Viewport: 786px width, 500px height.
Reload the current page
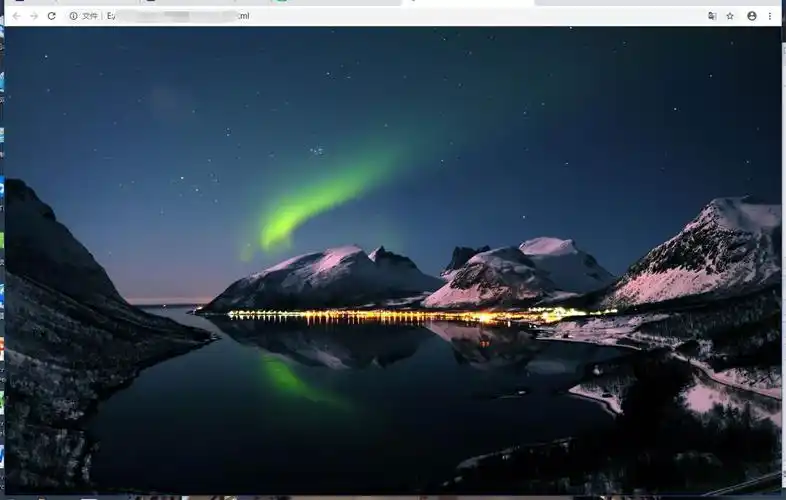pos(51,16)
